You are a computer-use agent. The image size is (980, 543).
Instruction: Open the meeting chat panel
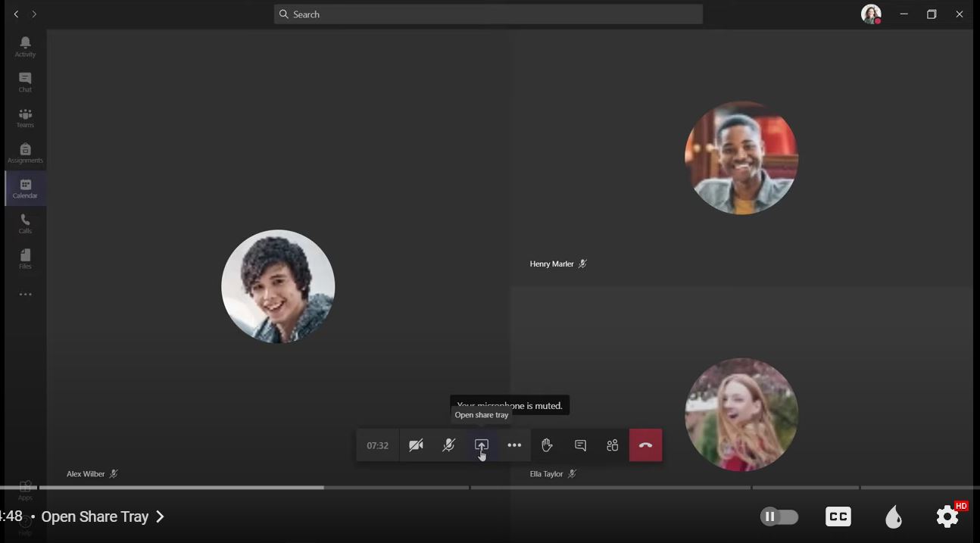[579, 445]
